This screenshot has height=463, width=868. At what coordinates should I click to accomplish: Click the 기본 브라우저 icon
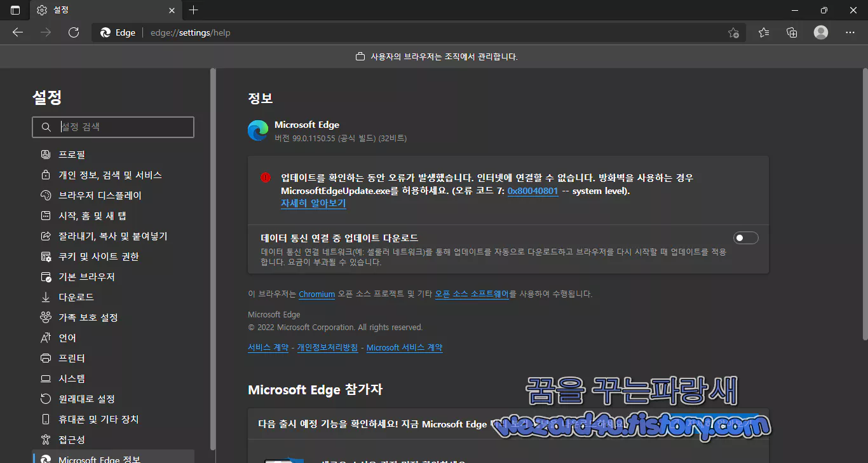46,277
